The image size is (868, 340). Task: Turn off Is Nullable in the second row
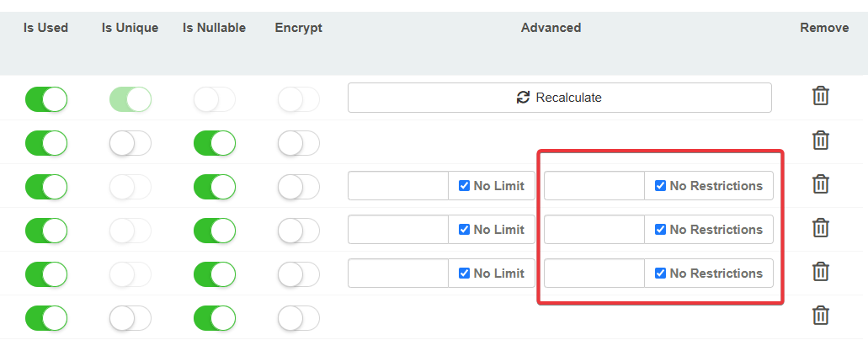click(215, 143)
